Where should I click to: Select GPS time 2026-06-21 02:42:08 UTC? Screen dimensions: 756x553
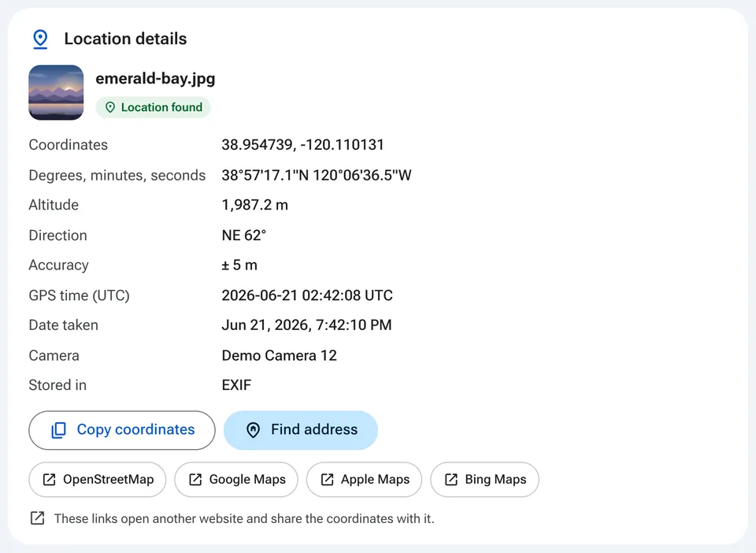pyautogui.click(x=307, y=295)
